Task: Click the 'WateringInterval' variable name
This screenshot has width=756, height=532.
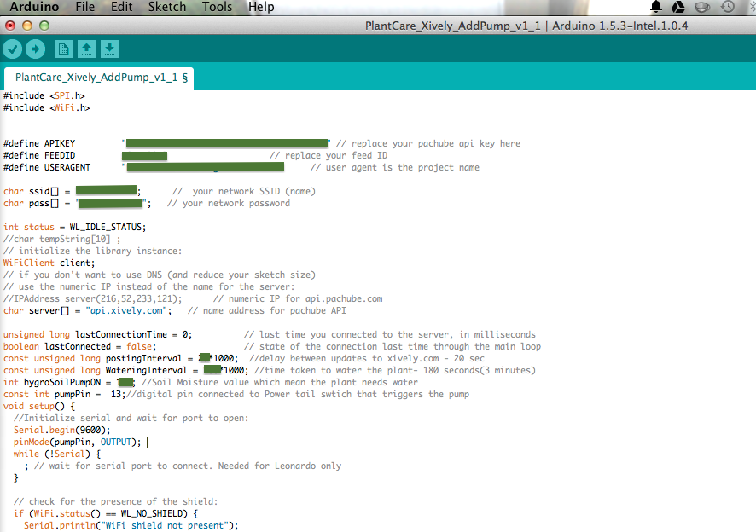Action: point(146,371)
